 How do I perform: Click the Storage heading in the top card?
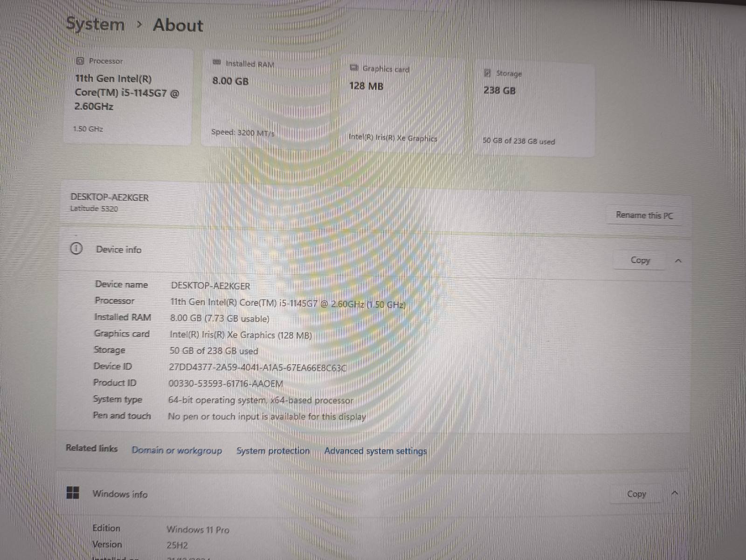point(509,73)
